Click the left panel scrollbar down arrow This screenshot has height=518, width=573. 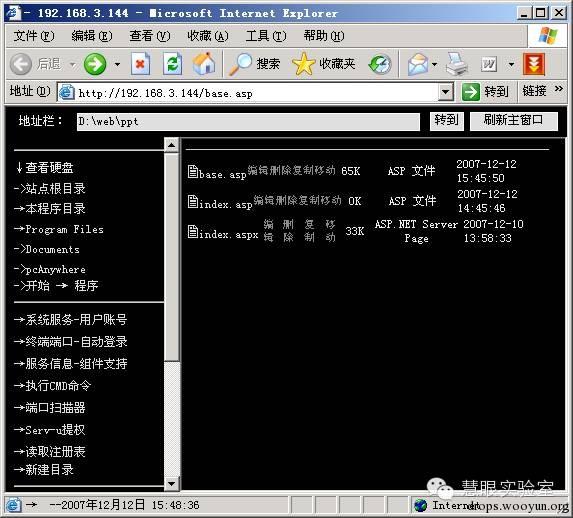(171, 484)
